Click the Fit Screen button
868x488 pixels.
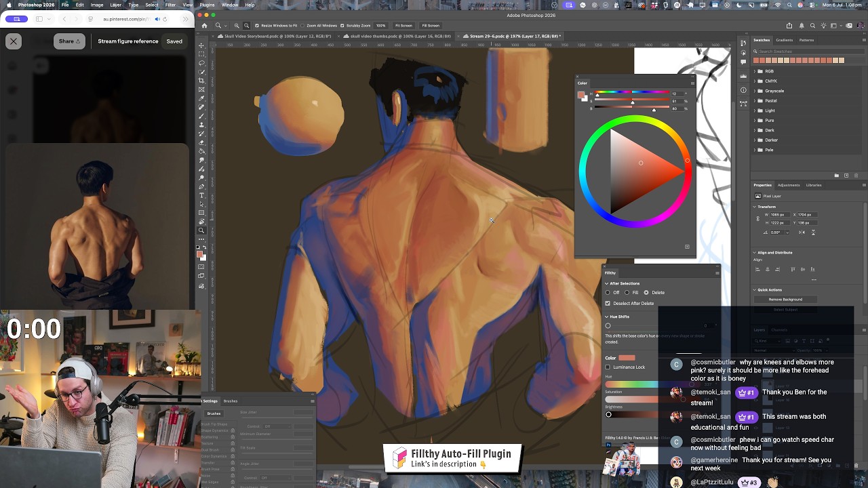[403, 26]
